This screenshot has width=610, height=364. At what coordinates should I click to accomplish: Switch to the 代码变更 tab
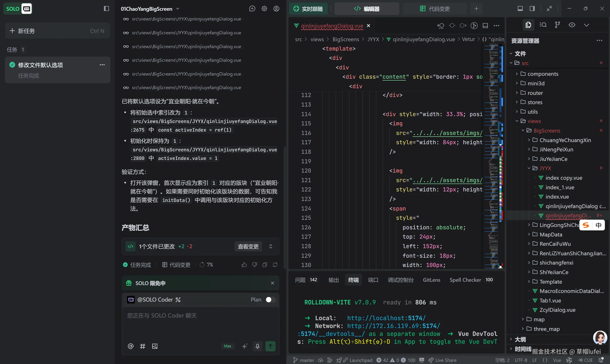pyautogui.click(x=435, y=9)
